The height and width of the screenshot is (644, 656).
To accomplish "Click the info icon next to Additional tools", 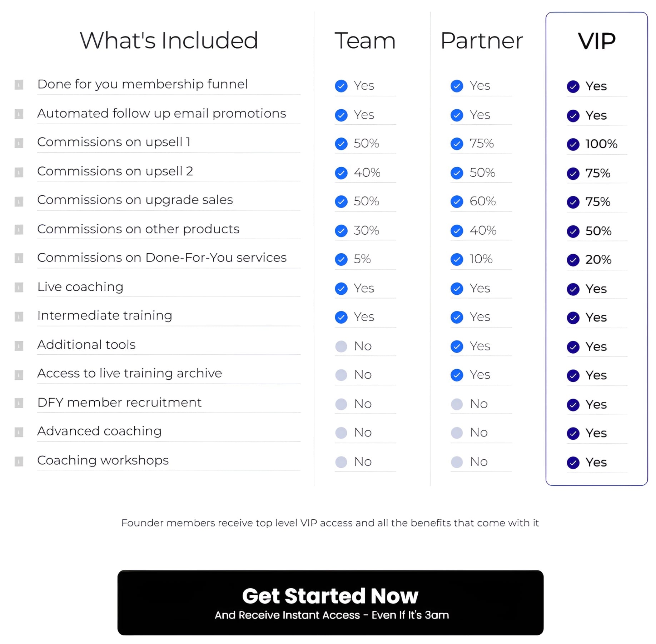I will (x=18, y=345).
